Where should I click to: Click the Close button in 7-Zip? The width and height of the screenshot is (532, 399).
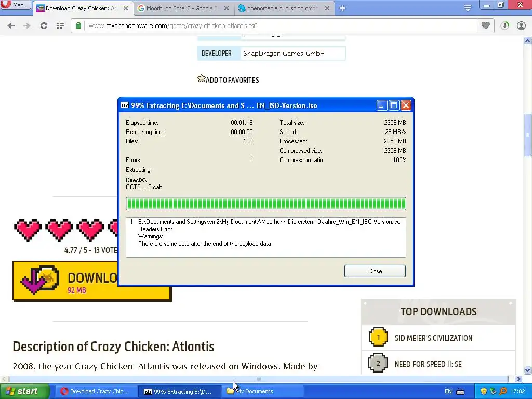(375, 271)
